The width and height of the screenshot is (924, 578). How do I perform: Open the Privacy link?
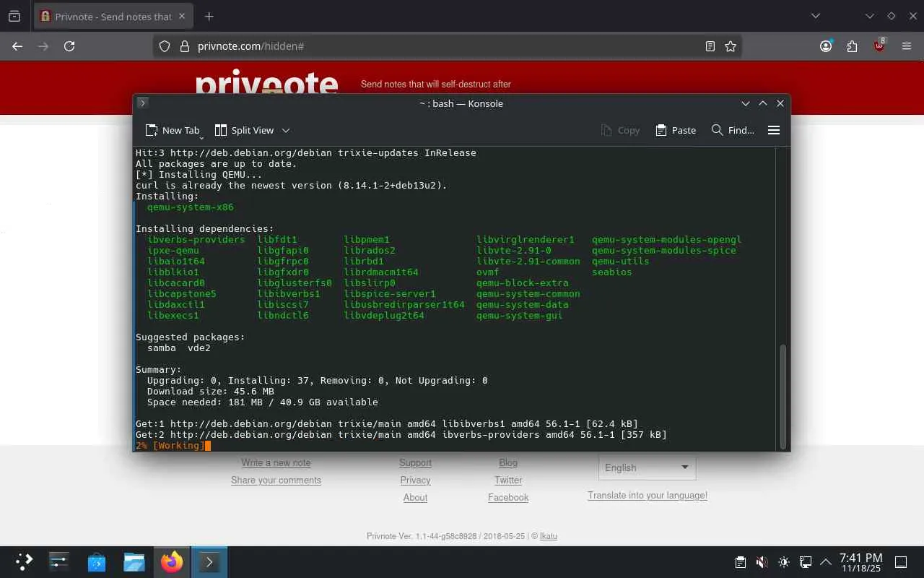(415, 480)
